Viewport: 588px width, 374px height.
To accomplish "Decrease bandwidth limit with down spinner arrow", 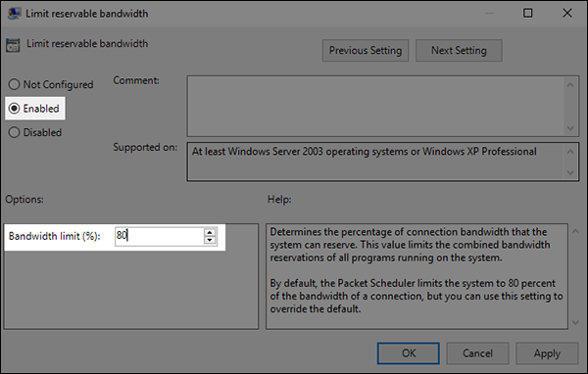I will pos(210,240).
